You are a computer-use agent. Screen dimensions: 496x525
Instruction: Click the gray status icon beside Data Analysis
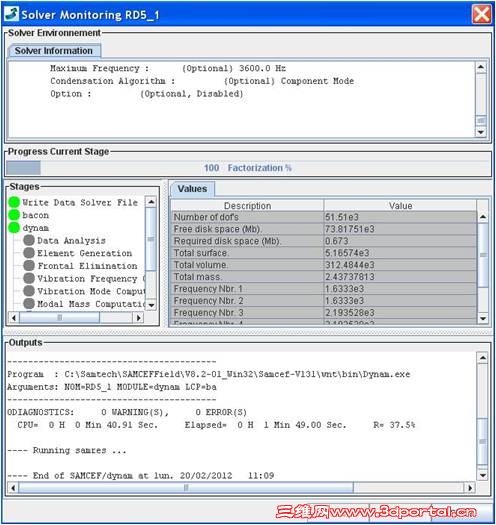[29, 240]
